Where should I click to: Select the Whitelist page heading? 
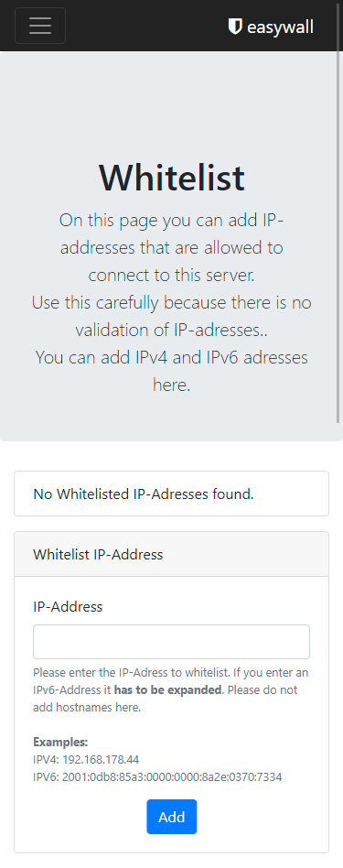[x=172, y=177]
